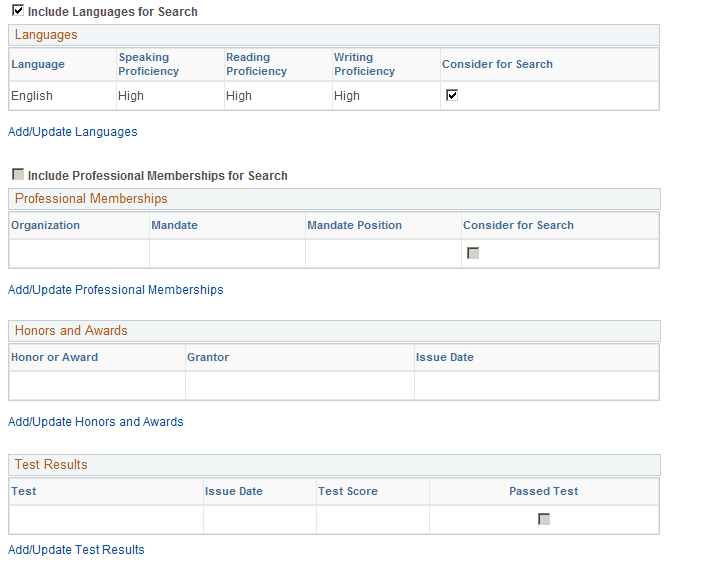The image size is (728, 562).
Task: Follow Add/Update Honors and Awards link
Action: 96,422
